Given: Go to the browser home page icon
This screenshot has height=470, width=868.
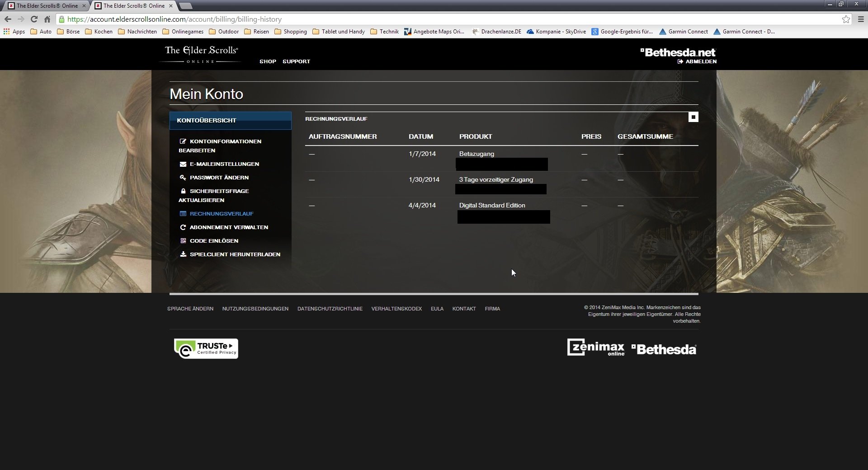Looking at the screenshot, I should click(47, 19).
